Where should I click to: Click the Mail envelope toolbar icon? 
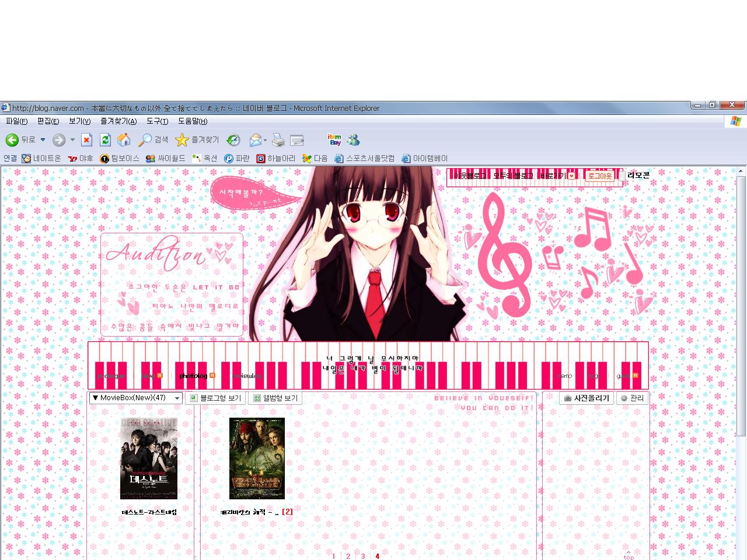pyautogui.click(x=256, y=140)
